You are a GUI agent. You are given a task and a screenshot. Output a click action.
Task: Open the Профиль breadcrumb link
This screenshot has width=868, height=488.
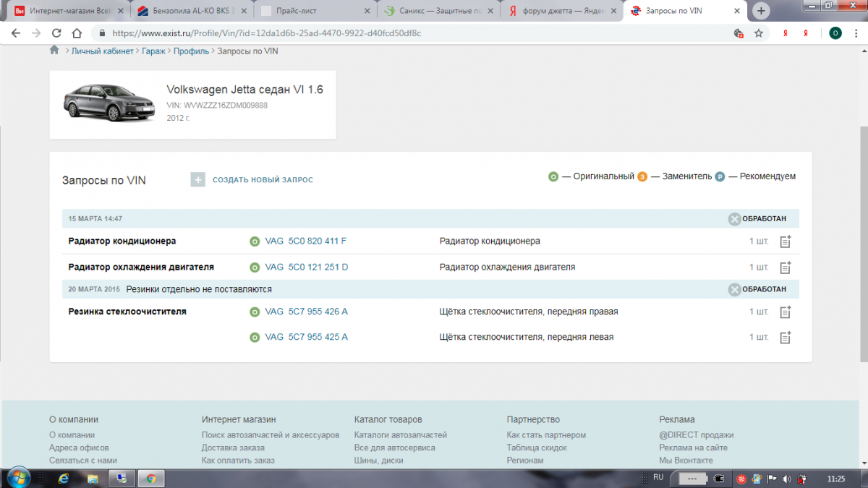pyautogui.click(x=191, y=51)
